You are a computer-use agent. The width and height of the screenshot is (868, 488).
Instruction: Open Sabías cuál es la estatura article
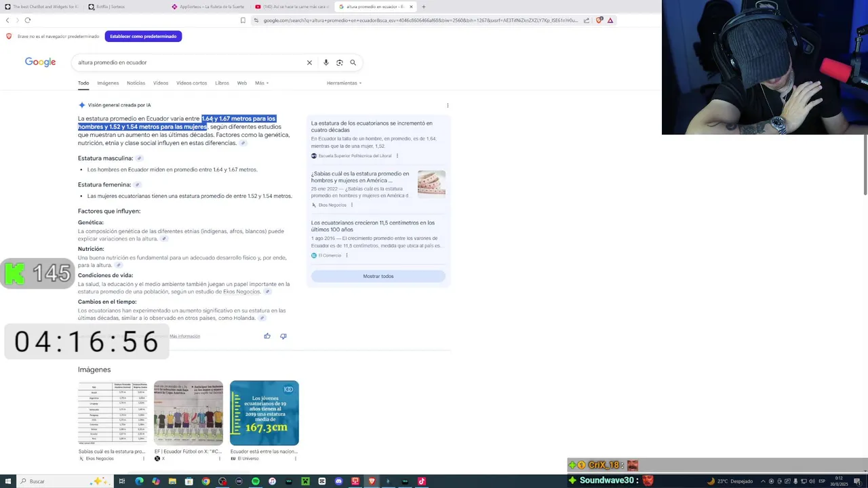pos(360,177)
